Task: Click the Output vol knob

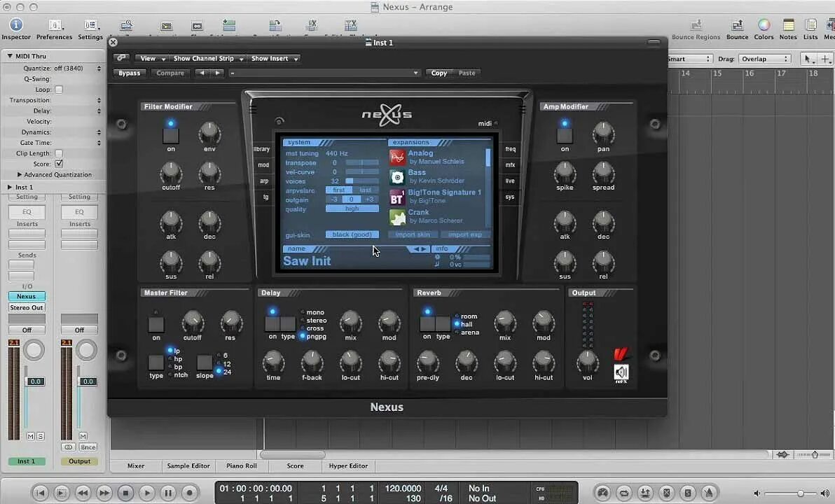Action: 588,362
